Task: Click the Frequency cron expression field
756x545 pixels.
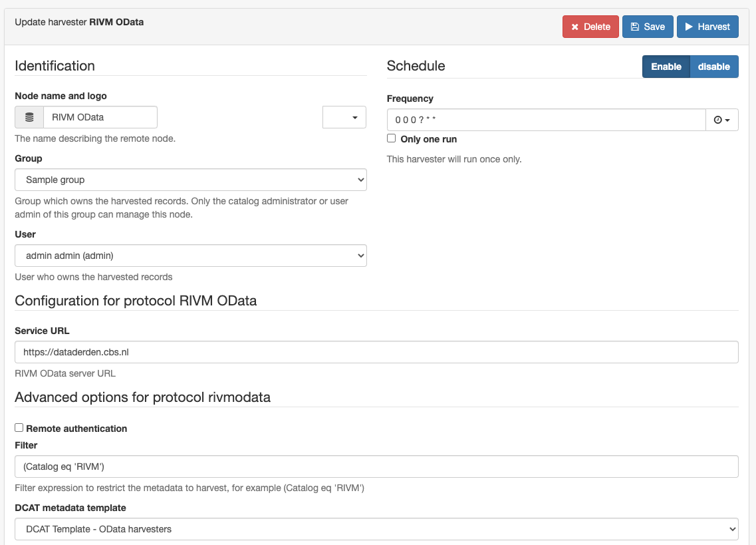Action: tap(547, 120)
